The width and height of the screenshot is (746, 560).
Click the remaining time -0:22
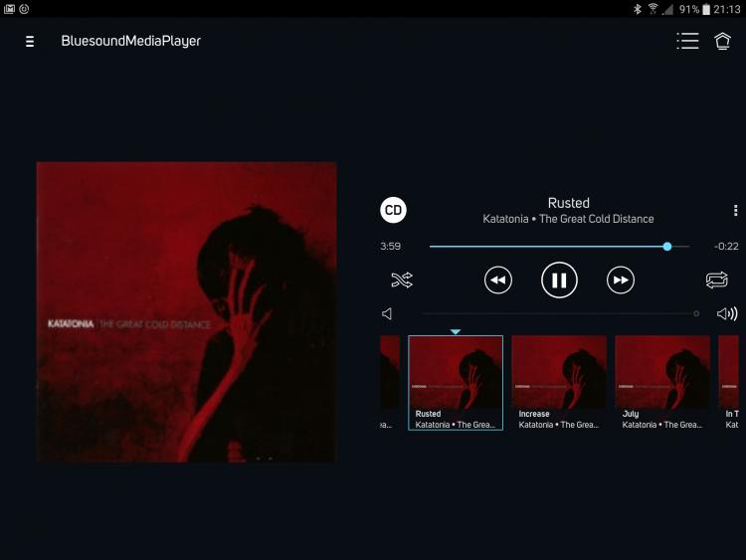[x=726, y=247]
